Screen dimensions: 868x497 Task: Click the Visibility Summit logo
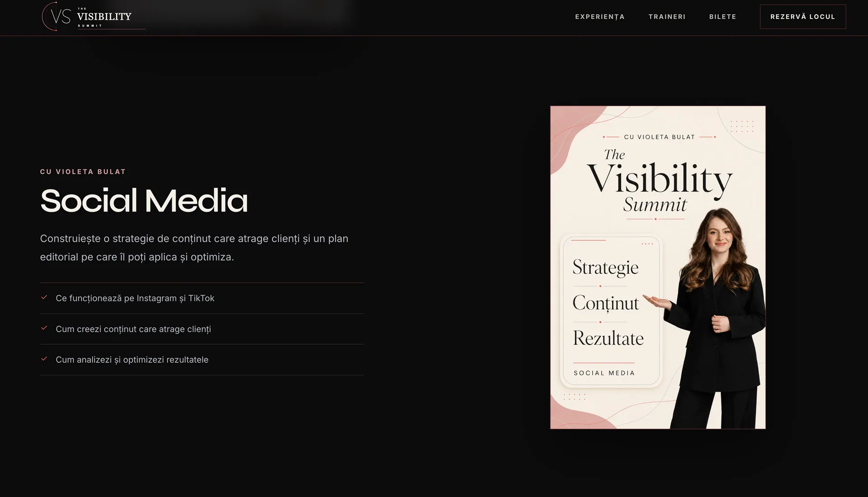click(x=93, y=17)
